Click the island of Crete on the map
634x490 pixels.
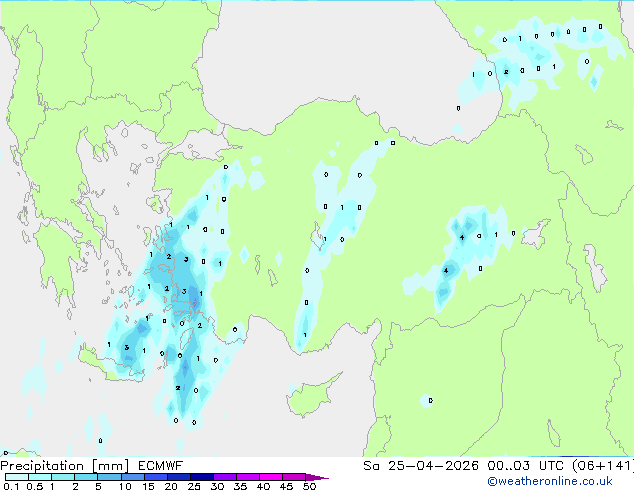(x=110, y=365)
